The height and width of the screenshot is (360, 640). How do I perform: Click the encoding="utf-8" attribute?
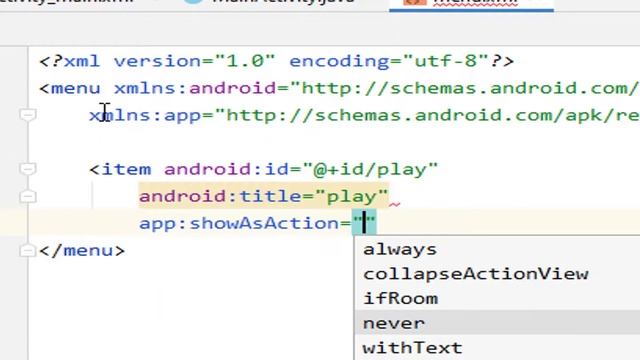(389, 61)
